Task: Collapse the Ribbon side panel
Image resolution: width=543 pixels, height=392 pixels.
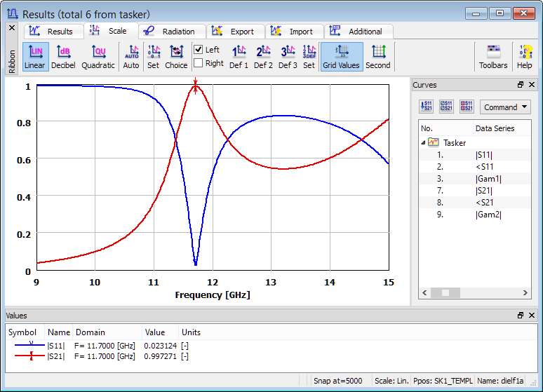Action: tap(11, 28)
